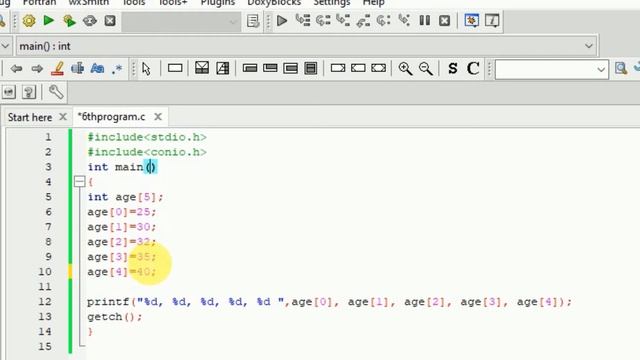Expand the search combo dropdown arrow
The width and height of the screenshot is (640, 360).
tap(601, 69)
